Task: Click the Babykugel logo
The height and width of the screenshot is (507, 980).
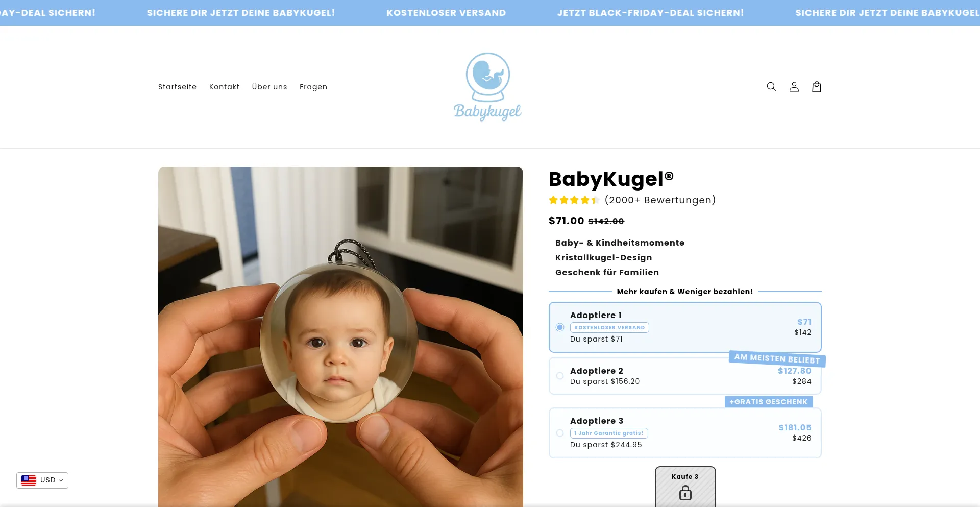Action: (x=487, y=87)
